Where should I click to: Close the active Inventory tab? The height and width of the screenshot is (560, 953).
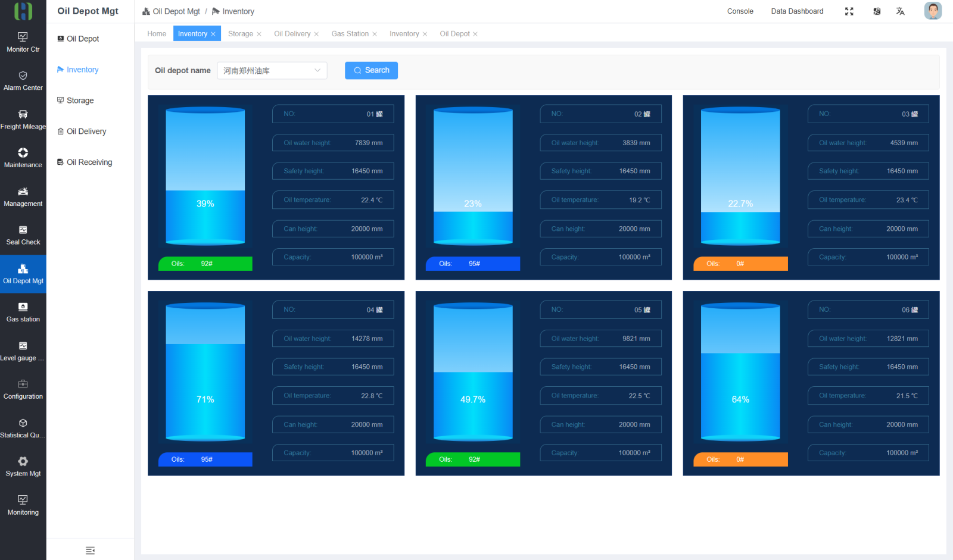click(x=213, y=35)
